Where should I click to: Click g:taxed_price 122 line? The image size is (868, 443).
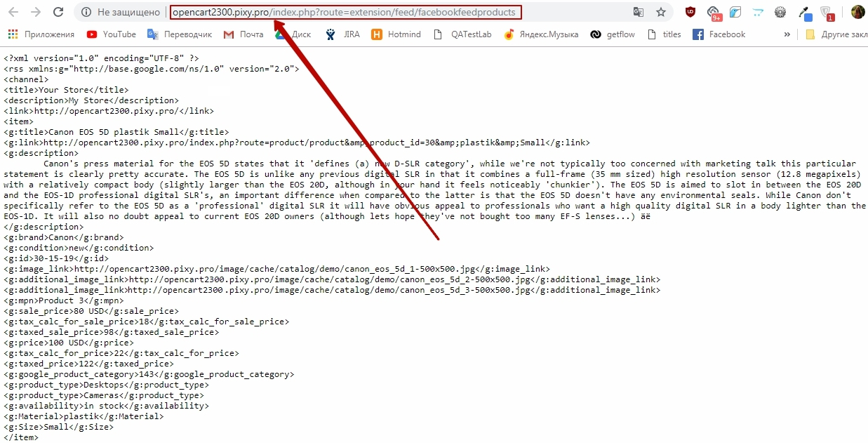tap(88, 364)
